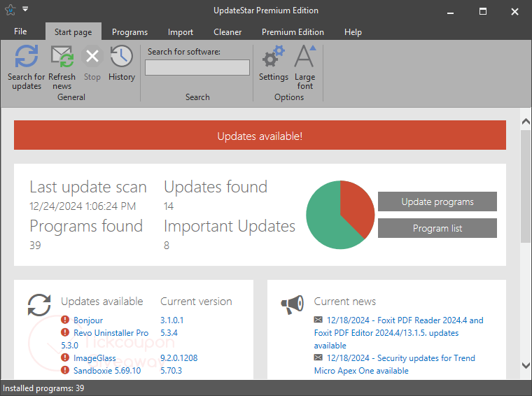Screen dimensions: 532x396
Task: Open the File menu
Action: tap(20, 31)
